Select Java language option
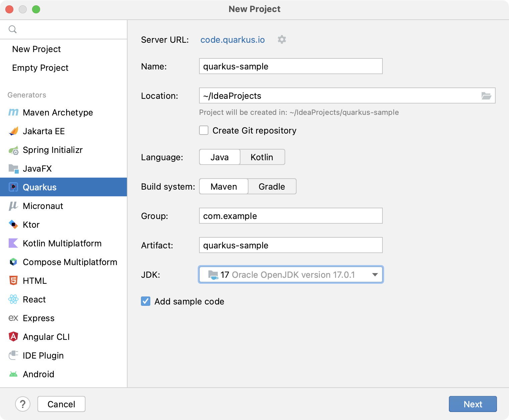This screenshot has height=420, width=509. (220, 157)
